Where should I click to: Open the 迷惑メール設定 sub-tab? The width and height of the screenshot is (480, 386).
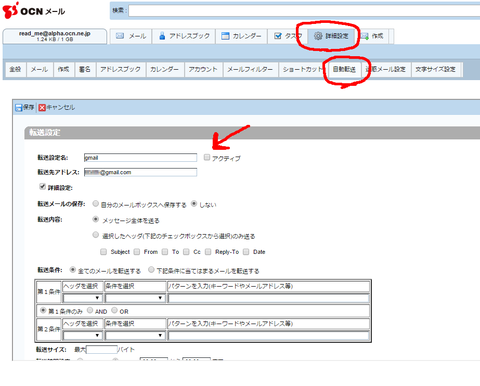pyautogui.click(x=387, y=69)
